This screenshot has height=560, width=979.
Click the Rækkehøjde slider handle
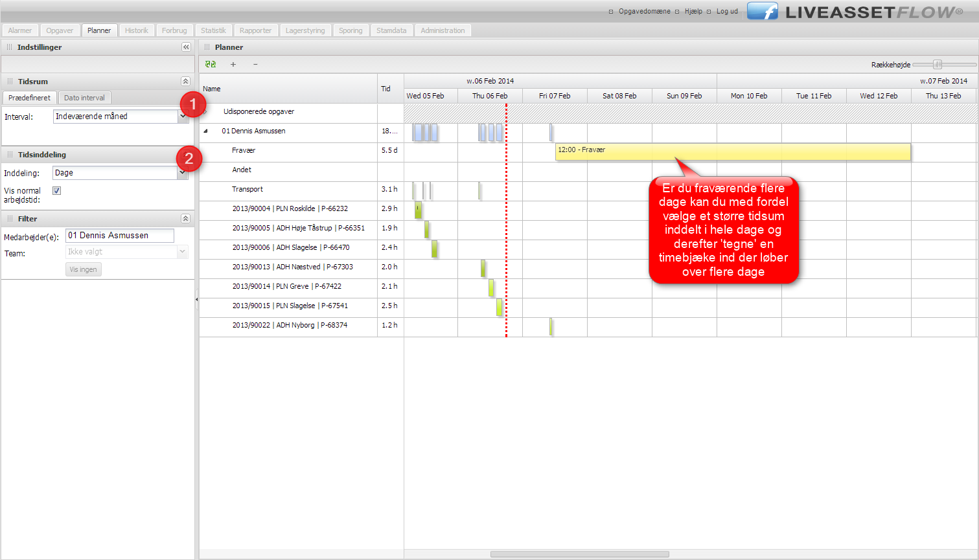(937, 64)
